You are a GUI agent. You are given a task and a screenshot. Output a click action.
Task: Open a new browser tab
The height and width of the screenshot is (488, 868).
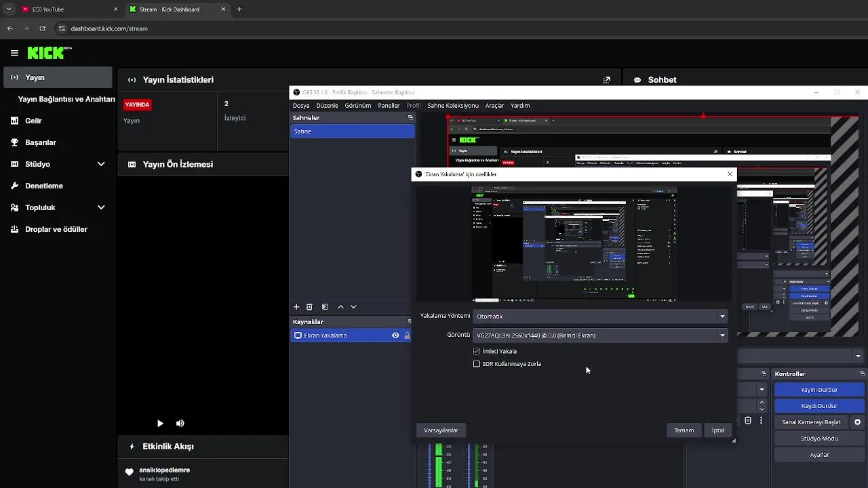point(239,9)
